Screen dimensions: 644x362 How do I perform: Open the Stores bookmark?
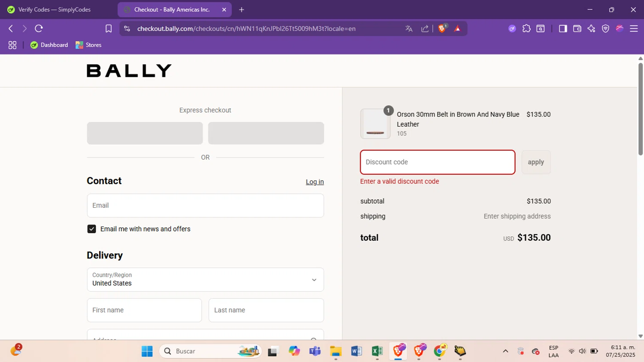click(x=88, y=45)
